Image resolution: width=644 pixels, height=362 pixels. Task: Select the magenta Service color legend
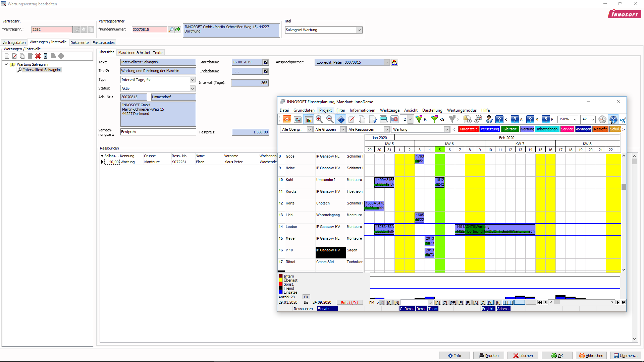click(567, 129)
